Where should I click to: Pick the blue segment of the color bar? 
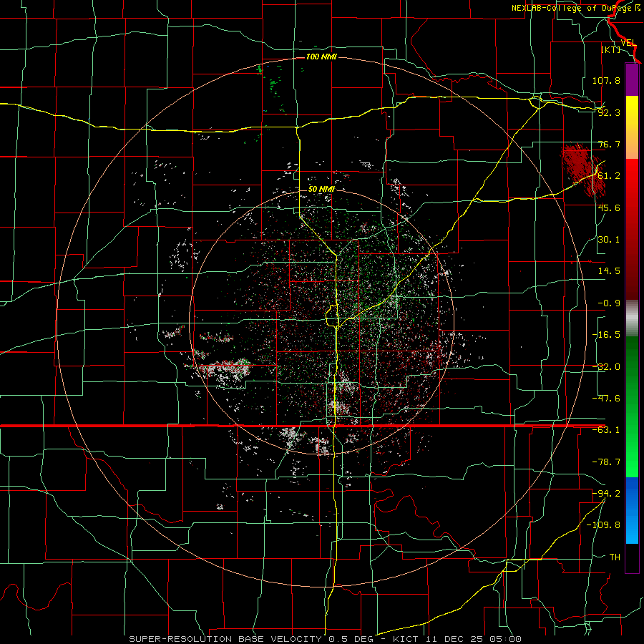632,510
